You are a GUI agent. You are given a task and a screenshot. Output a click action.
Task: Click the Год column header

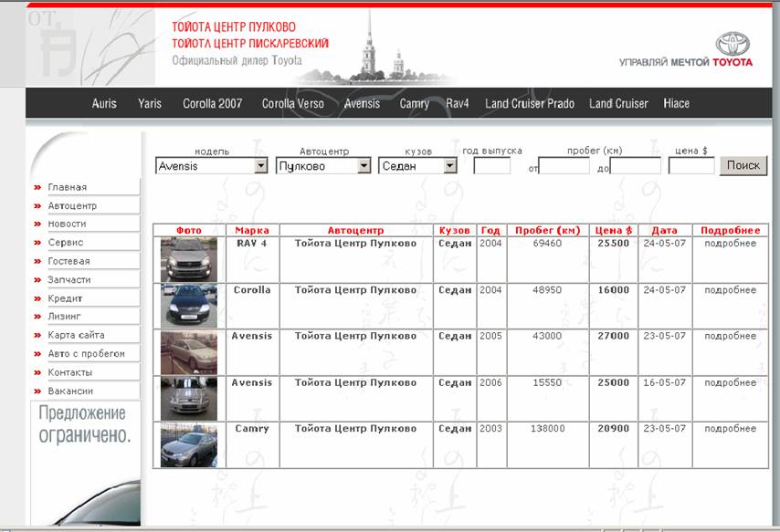point(490,230)
